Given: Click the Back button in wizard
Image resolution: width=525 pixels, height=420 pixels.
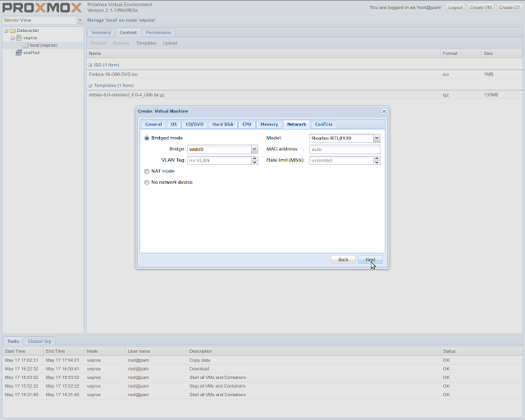Looking at the screenshot, I should click(x=343, y=259).
